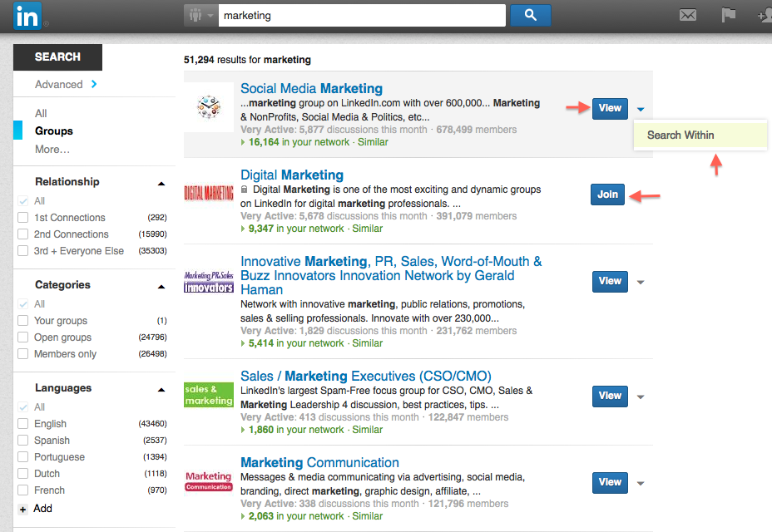This screenshot has width=772, height=532.
Task: Open the messages envelope icon
Action: [x=687, y=15]
